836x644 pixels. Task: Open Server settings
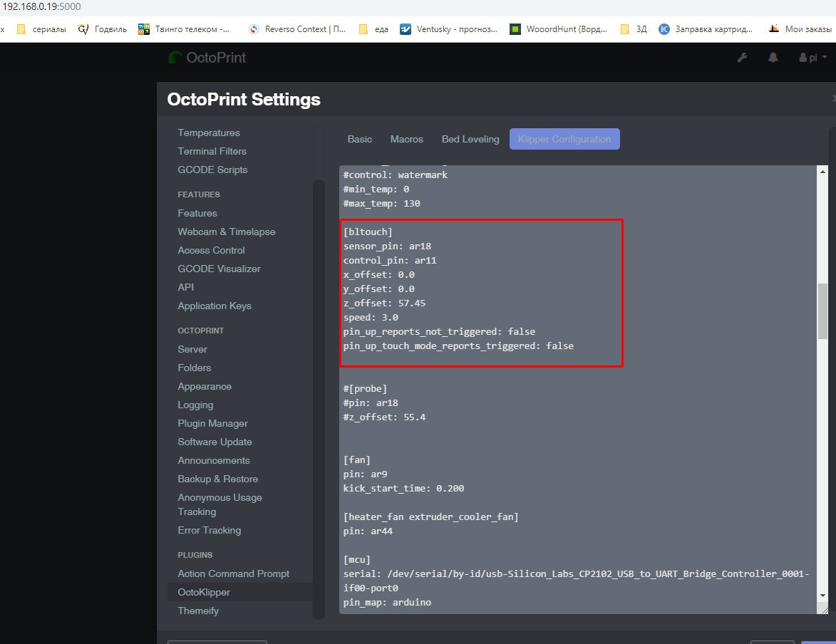click(192, 349)
